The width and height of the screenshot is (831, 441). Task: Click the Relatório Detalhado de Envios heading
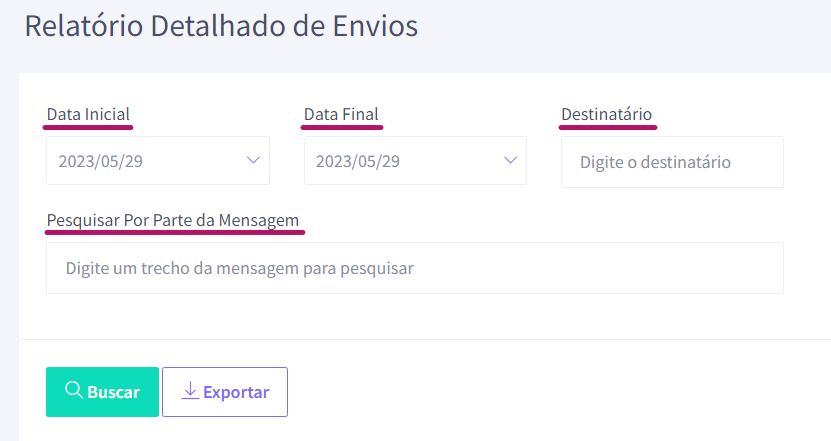coord(222,25)
